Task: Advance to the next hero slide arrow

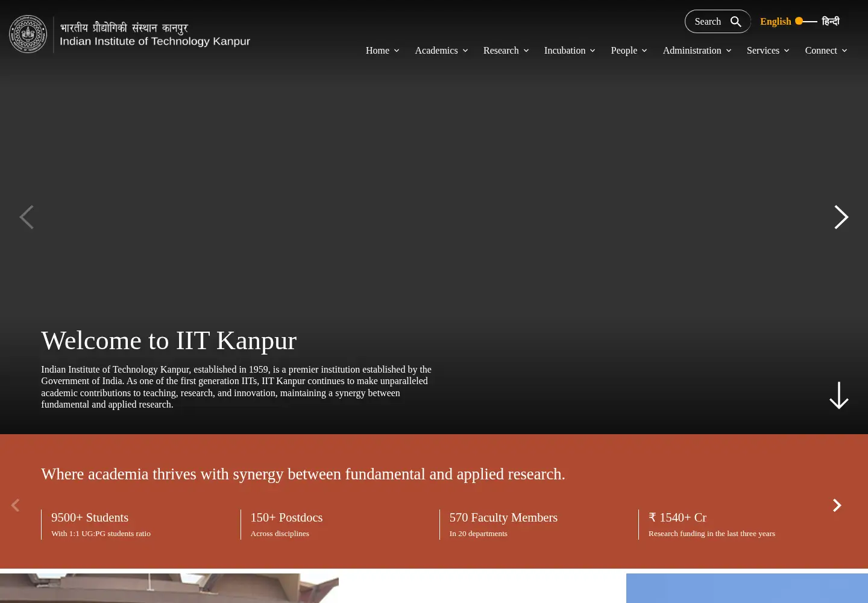Action: coord(841,217)
